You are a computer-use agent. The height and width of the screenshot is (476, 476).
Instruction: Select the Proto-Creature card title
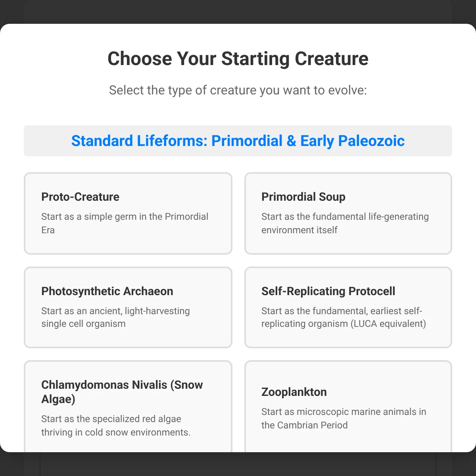click(80, 197)
